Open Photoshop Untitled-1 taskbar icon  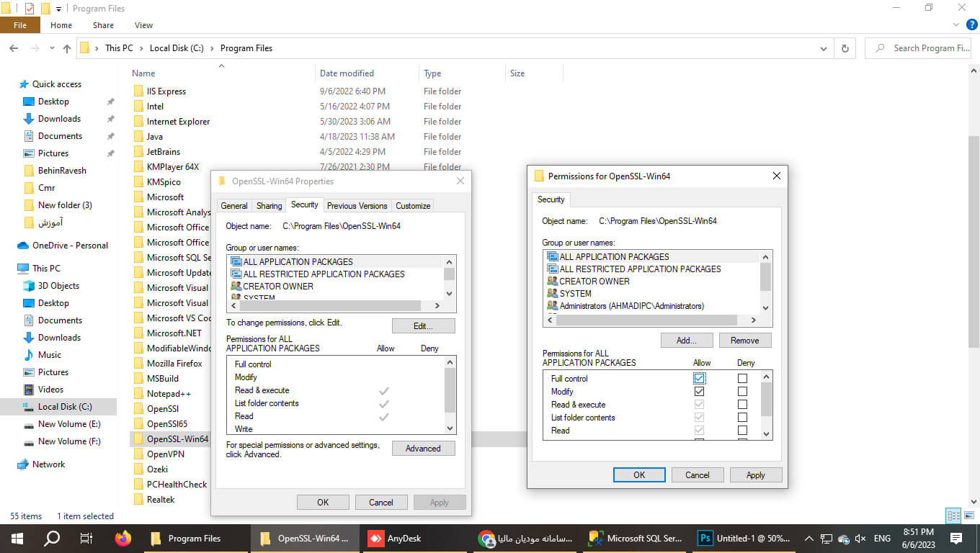745,538
